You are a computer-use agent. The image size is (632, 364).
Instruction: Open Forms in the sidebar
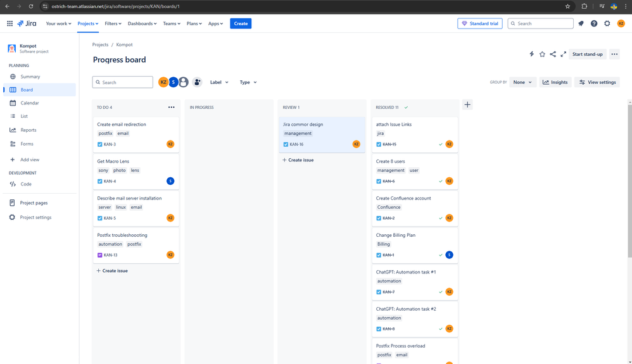click(x=39, y=144)
